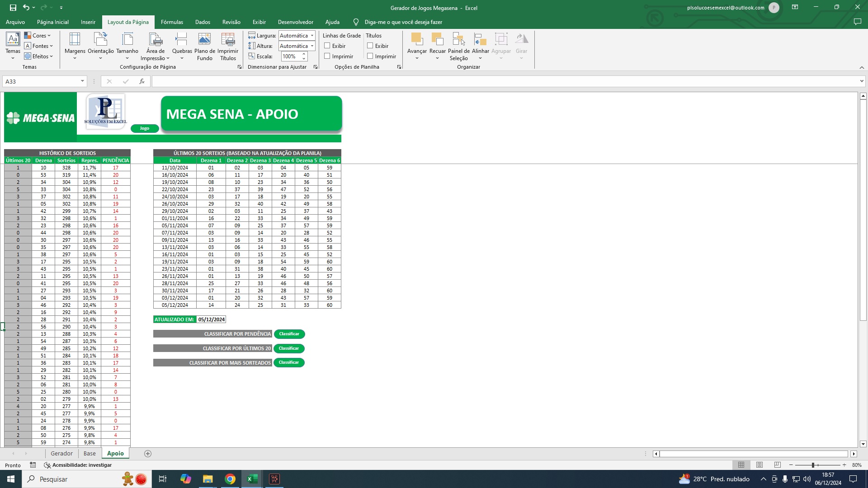868x488 pixels.
Task: Enable Imprimir under Linhas de Grade
Action: [x=327, y=56]
